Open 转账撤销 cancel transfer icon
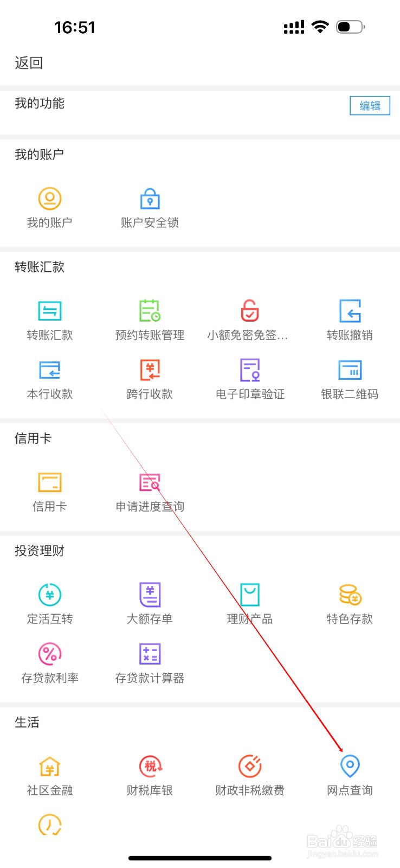The image size is (400, 868). point(350,311)
